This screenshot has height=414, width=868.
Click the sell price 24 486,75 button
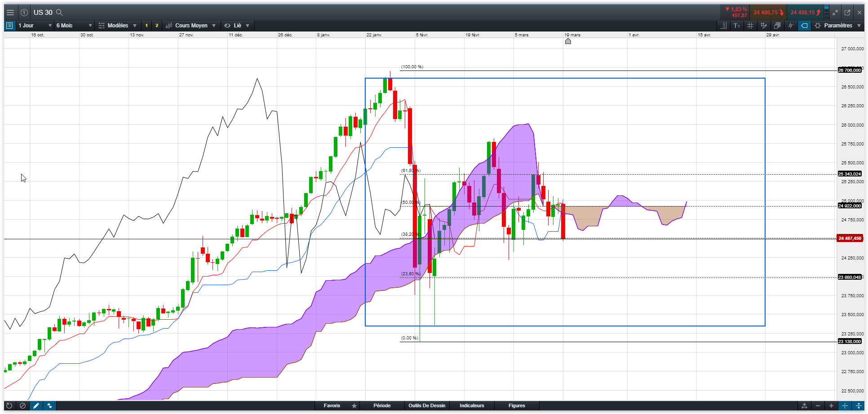click(x=768, y=13)
